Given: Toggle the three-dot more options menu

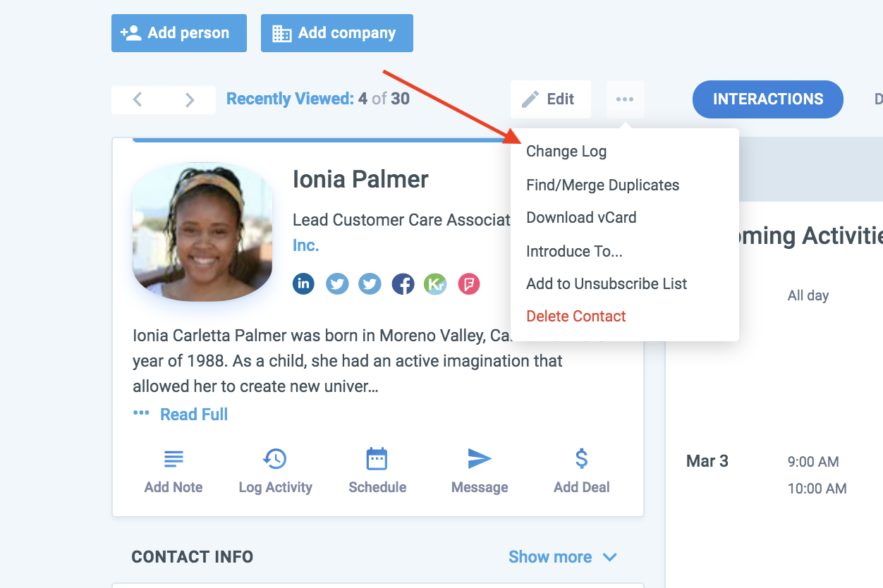Looking at the screenshot, I should [625, 99].
